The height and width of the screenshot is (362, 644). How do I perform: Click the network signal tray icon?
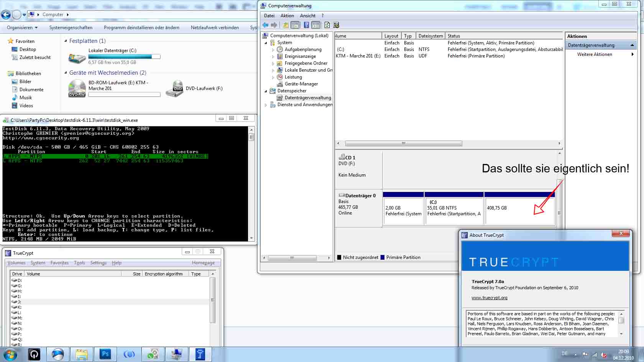click(594, 355)
